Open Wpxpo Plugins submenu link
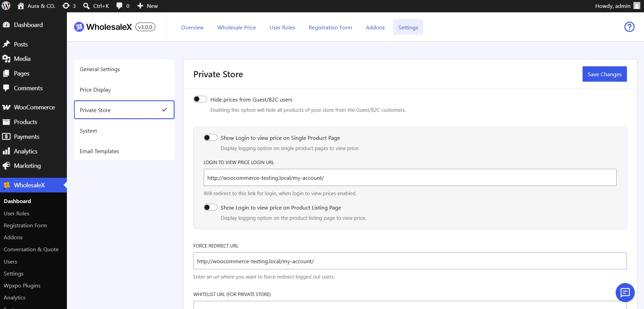Screen dimensions: 644x309 (22, 285)
